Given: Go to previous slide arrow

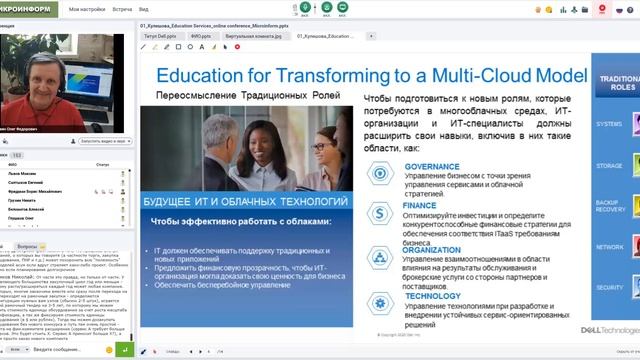Looking at the screenshot, I should (x=191, y=351).
